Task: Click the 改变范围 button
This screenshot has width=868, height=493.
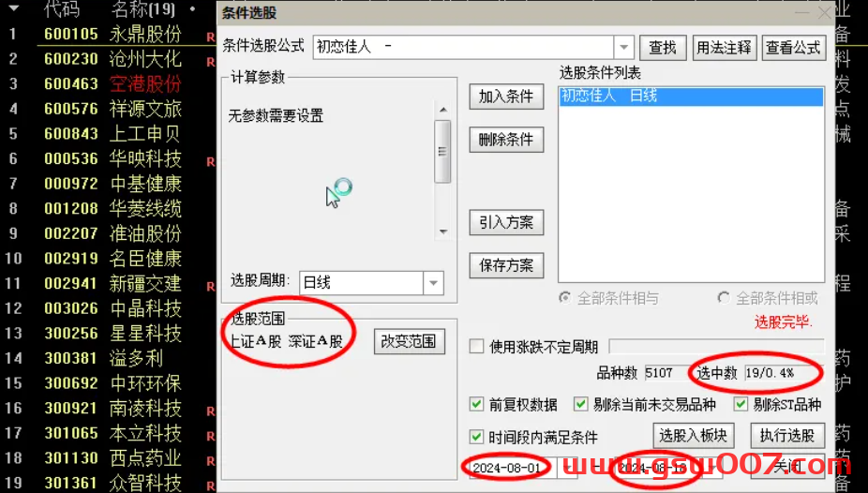Action: [x=409, y=341]
